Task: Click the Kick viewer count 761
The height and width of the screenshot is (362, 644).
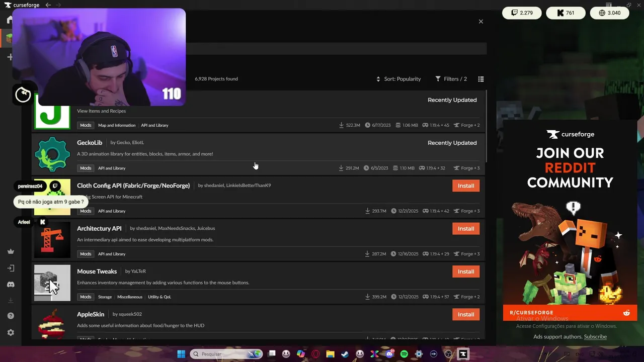Action: pyautogui.click(x=566, y=13)
